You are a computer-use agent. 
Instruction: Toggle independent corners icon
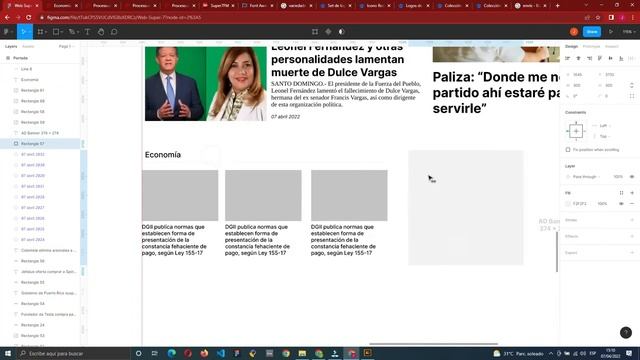pos(632,96)
